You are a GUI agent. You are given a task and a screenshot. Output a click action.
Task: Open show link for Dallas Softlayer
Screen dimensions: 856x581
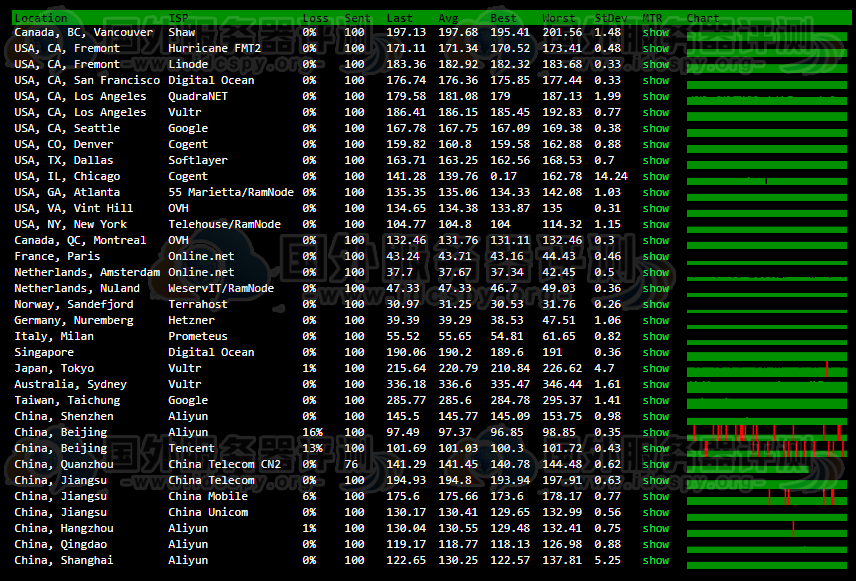pyautogui.click(x=656, y=160)
